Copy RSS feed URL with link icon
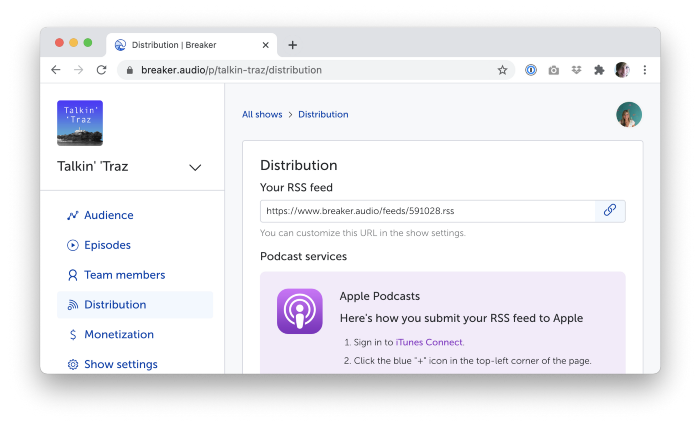This screenshot has width=700, height=426. (610, 211)
